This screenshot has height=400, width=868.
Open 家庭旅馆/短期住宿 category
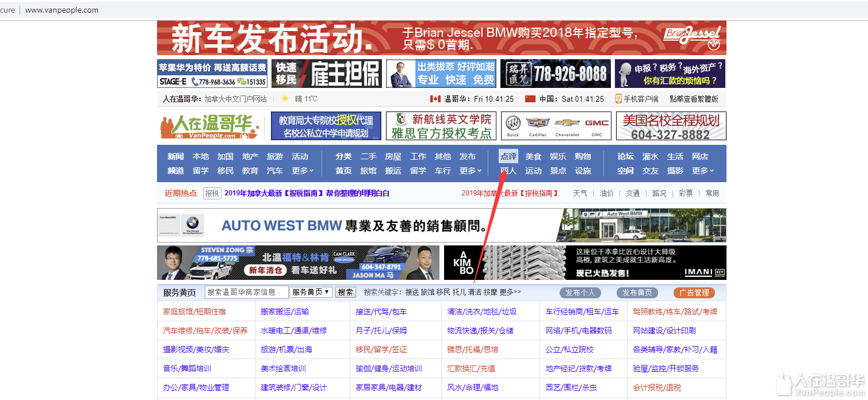194,311
